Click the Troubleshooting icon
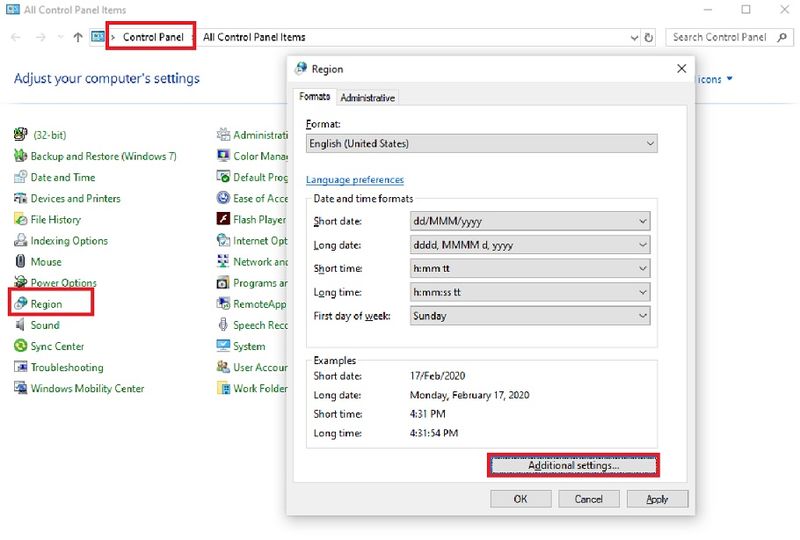The width and height of the screenshot is (800, 540). [x=21, y=367]
